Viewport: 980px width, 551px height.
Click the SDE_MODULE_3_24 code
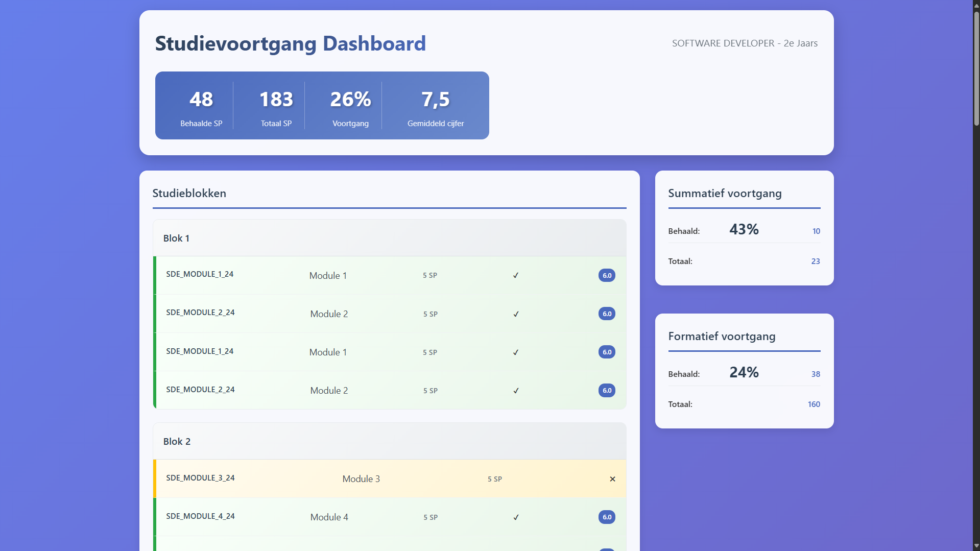[200, 478]
